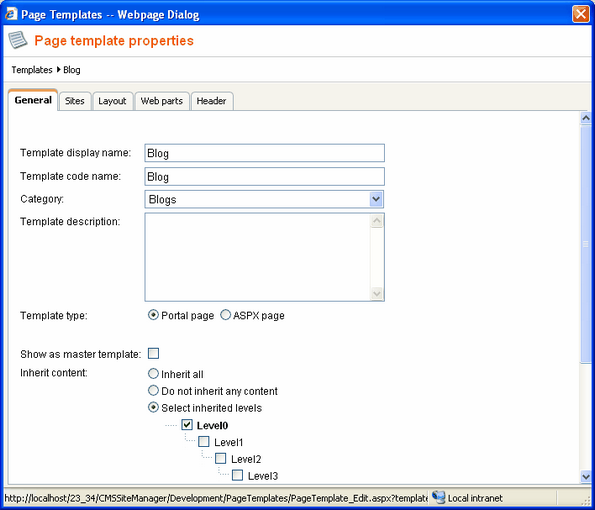Click the Local intranet status text
Viewport: 595px width, 510px height.
pos(475,498)
